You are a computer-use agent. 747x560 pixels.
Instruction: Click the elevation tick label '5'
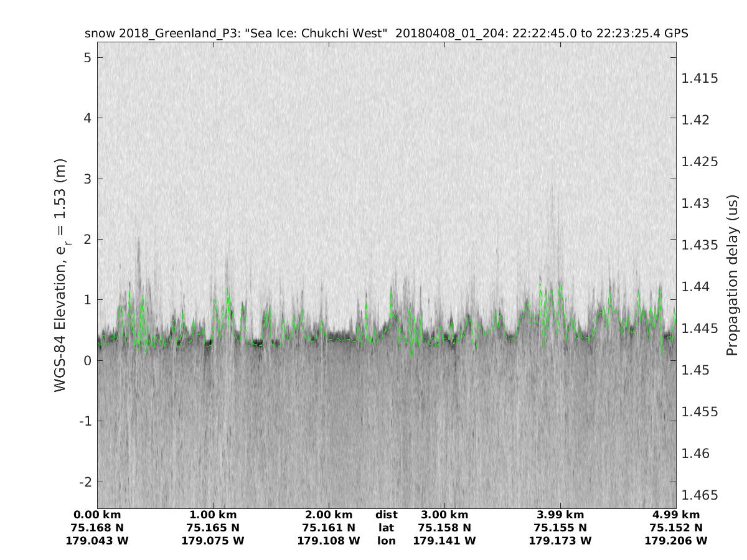click(88, 57)
